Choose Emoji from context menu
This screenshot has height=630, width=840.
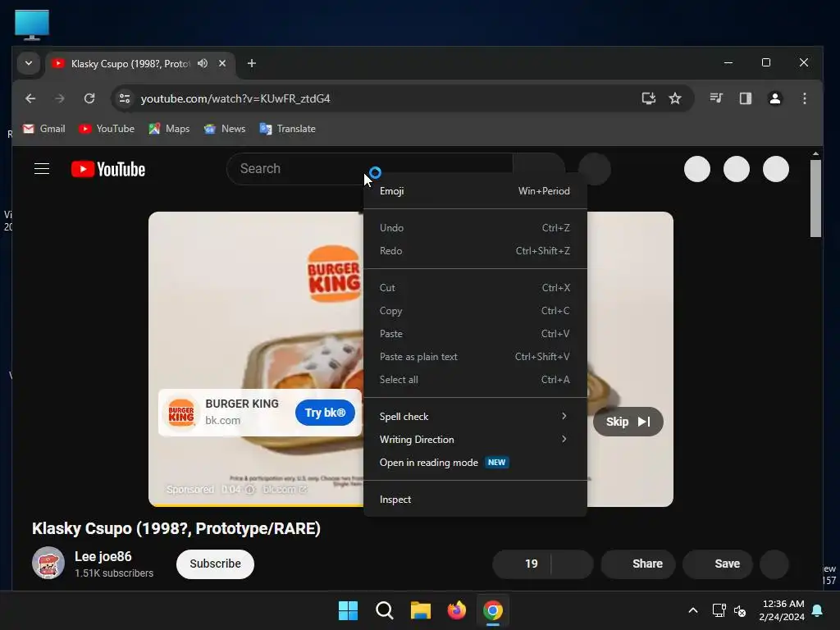(x=475, y=190)
